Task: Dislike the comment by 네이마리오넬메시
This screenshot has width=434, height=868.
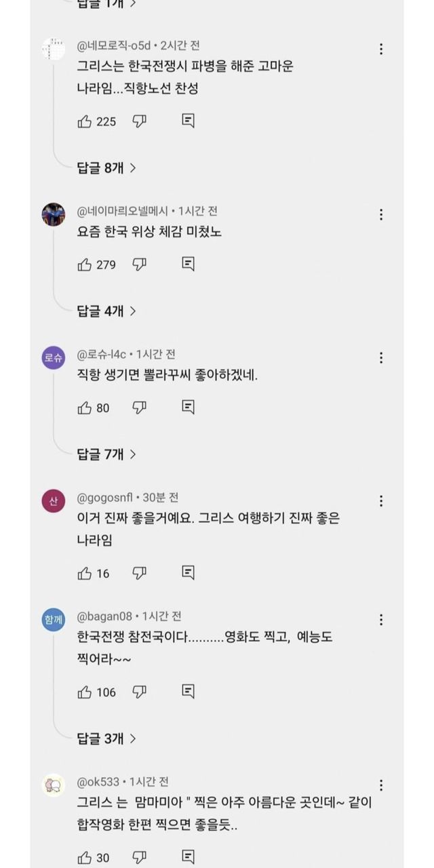Action: click(x=140, y=264)
